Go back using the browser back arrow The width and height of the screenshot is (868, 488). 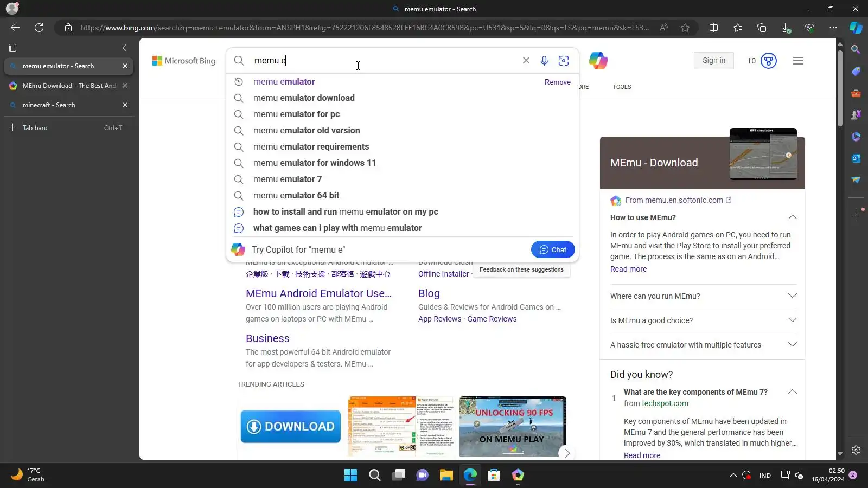coord(15,28)
